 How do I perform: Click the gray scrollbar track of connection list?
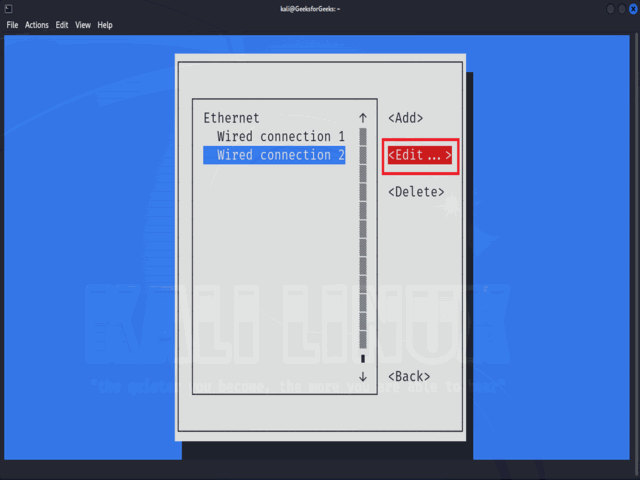[x=363, y=238]
